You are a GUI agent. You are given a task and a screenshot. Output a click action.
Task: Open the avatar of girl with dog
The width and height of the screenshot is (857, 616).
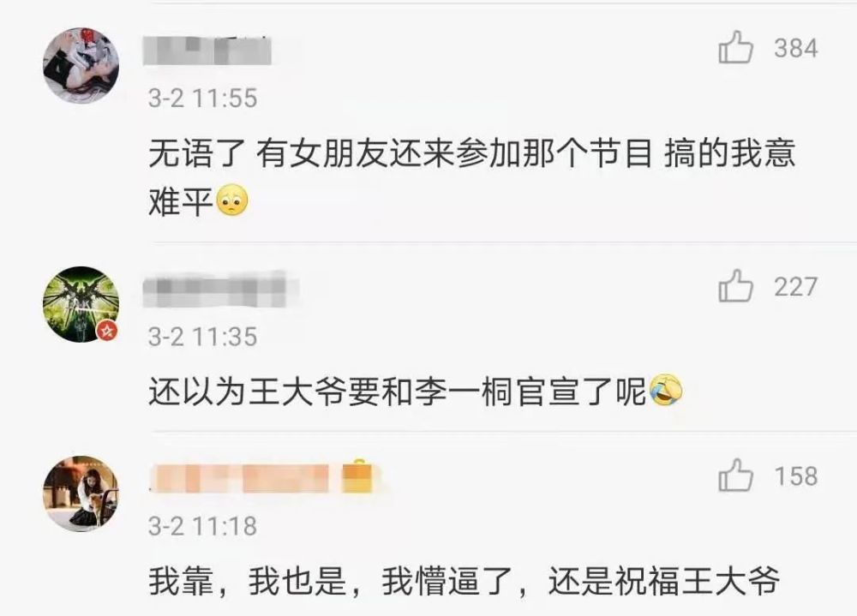click(x=81, y=493)
